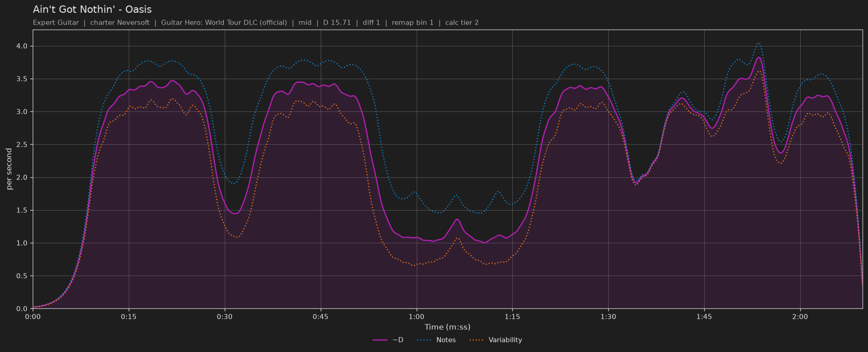Click the y-axis tick label "0.5"
Viewport: 868px width, 352px height.
(x=22, y=276)
